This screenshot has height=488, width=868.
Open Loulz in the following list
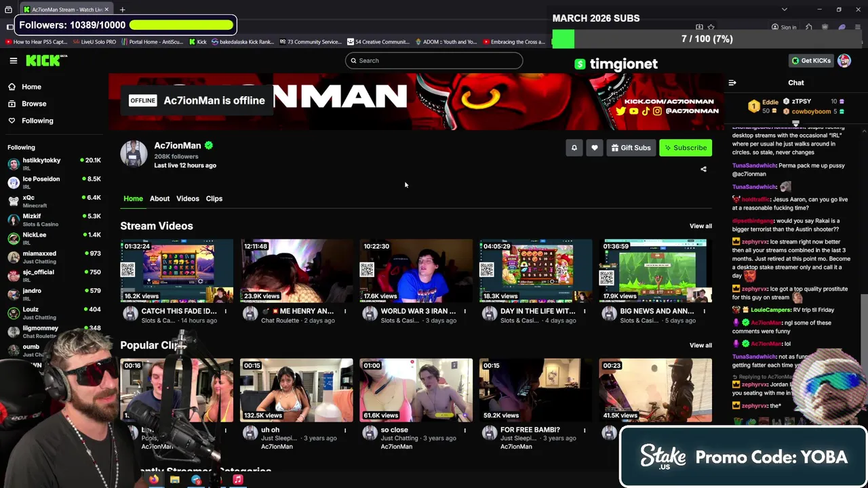[54, 313]
